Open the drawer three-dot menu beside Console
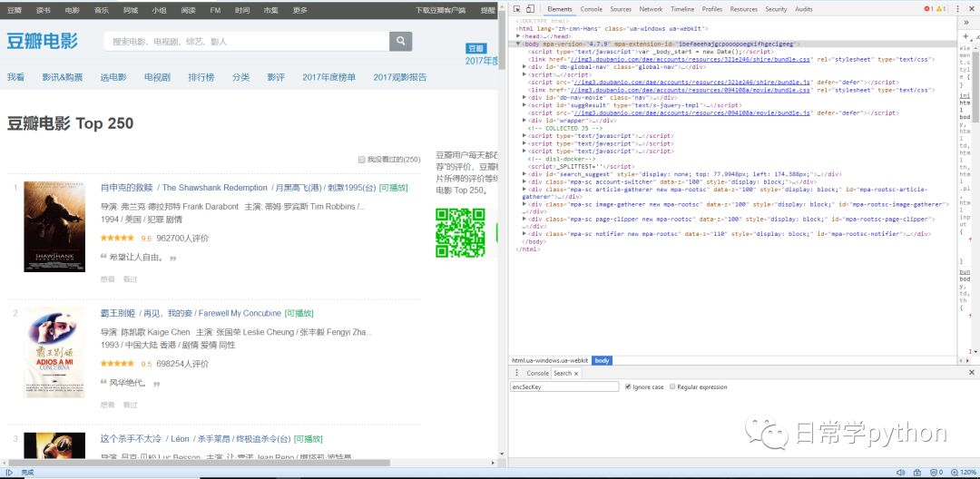Screen dimensions: 980x479 (x=517, y=373)
